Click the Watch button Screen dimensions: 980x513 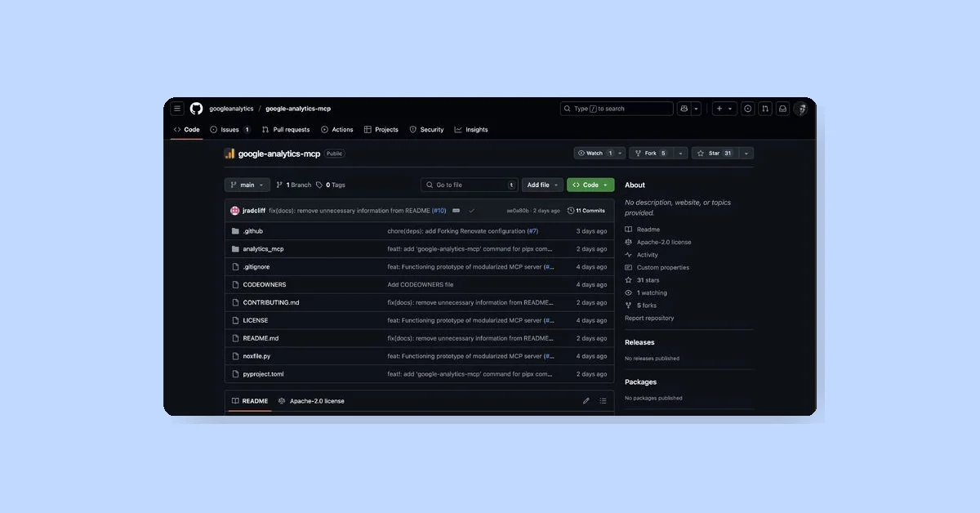pos(594,153)
